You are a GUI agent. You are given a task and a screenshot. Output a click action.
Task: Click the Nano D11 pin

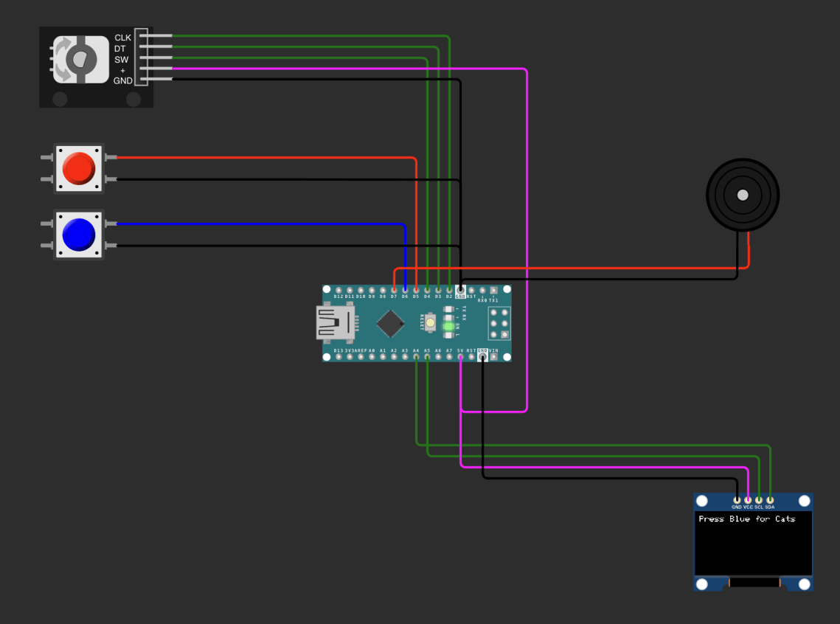(x=350, y=291)
